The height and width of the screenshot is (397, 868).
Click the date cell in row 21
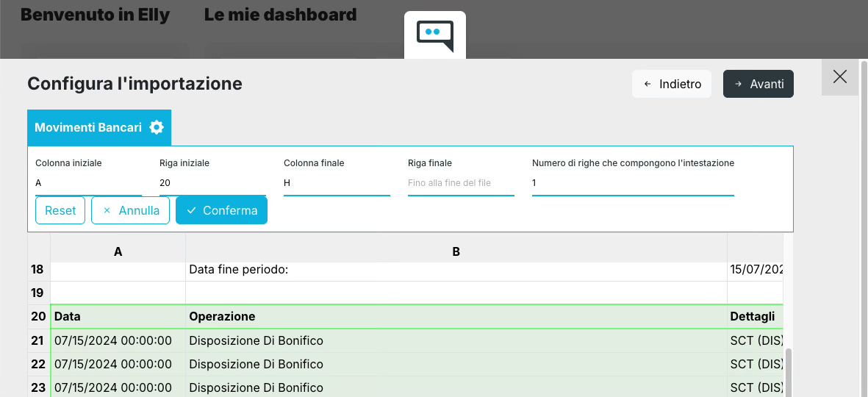(x=118, y=340)
